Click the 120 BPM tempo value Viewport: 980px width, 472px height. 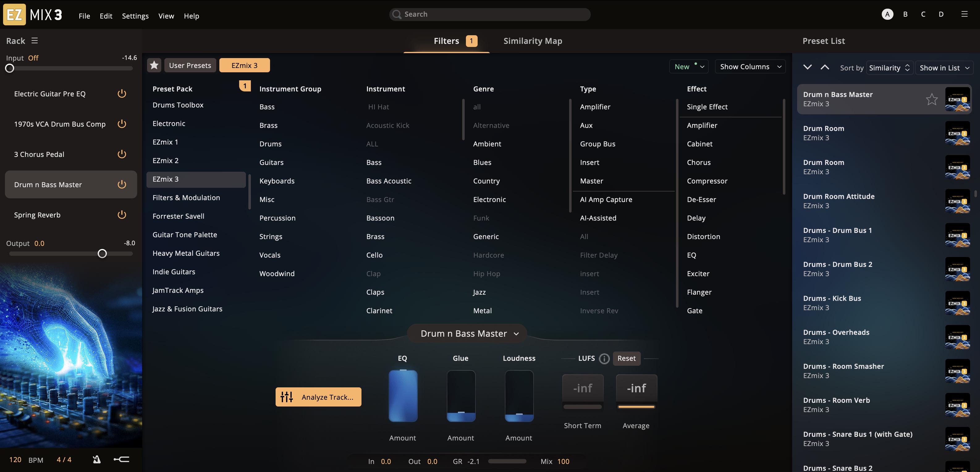point(15,460)
